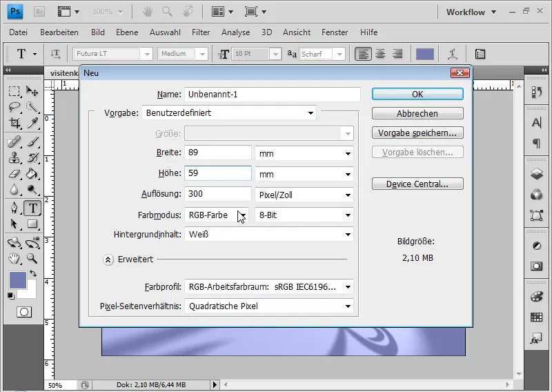Toggle center text alignment
This screenshot has width=552, height=392.
[x=380, y=54]
